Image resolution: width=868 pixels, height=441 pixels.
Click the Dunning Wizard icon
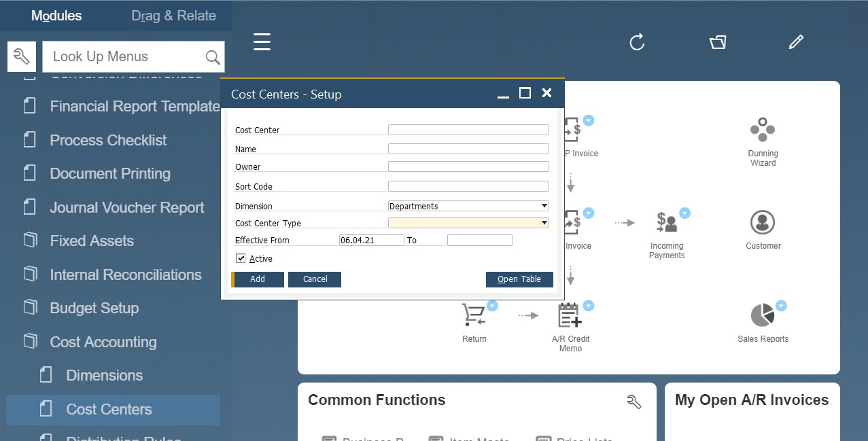(x=763, y=129)
